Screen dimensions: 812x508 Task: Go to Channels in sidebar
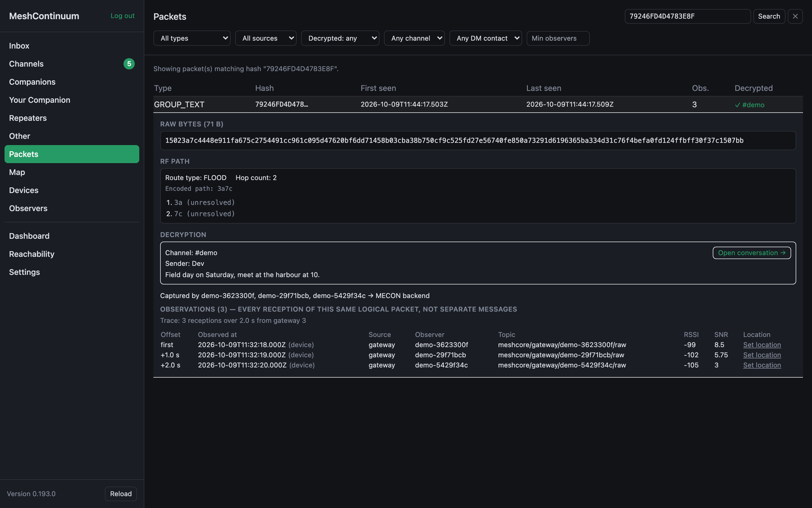click(72, 64)
